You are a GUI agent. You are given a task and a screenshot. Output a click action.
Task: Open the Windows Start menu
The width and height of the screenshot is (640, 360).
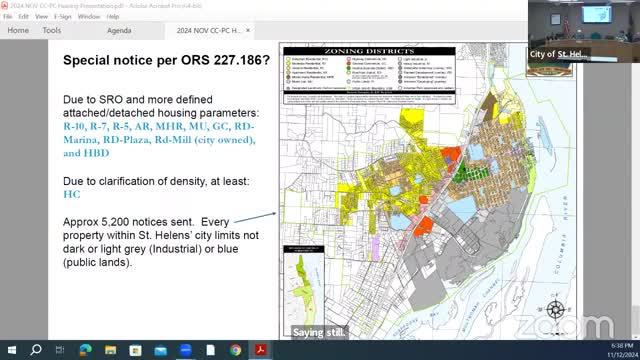click(11, 350)
